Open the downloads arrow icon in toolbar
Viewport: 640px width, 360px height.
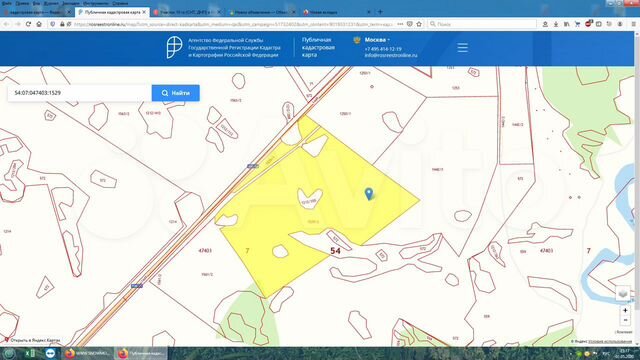tap(556, 24)
